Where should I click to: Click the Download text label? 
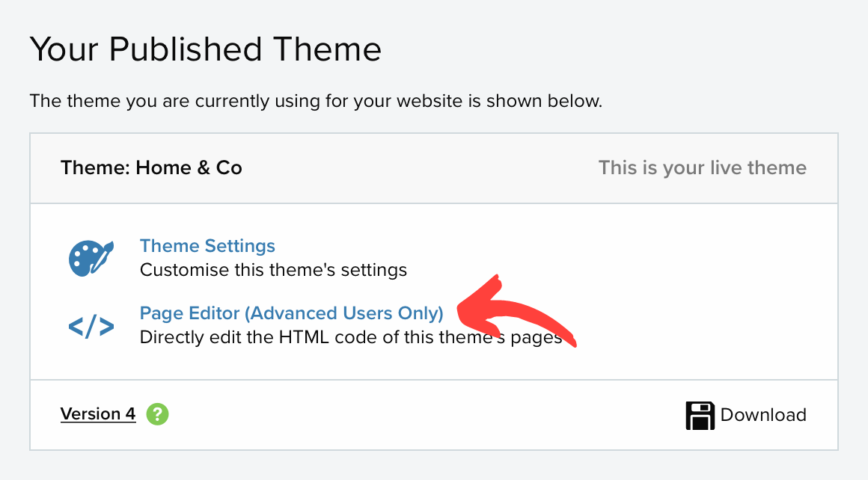pos(762,415)
